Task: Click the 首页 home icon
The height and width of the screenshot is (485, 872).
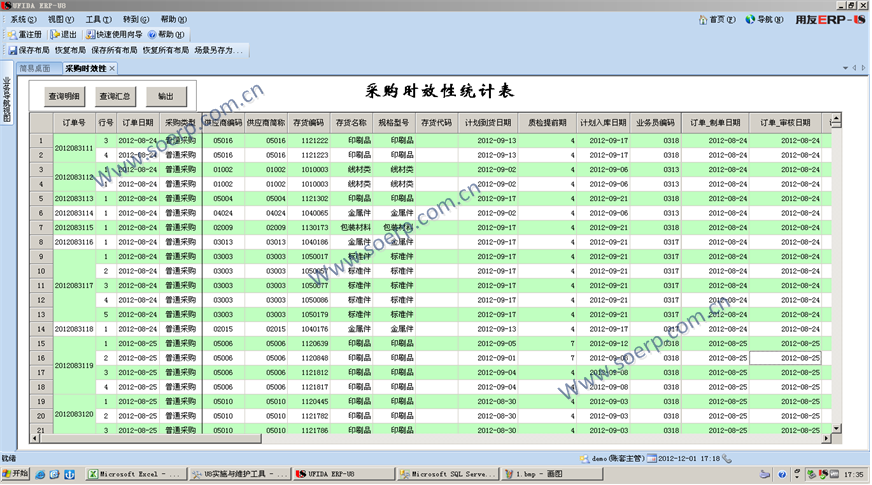Action: click(703, 19)
